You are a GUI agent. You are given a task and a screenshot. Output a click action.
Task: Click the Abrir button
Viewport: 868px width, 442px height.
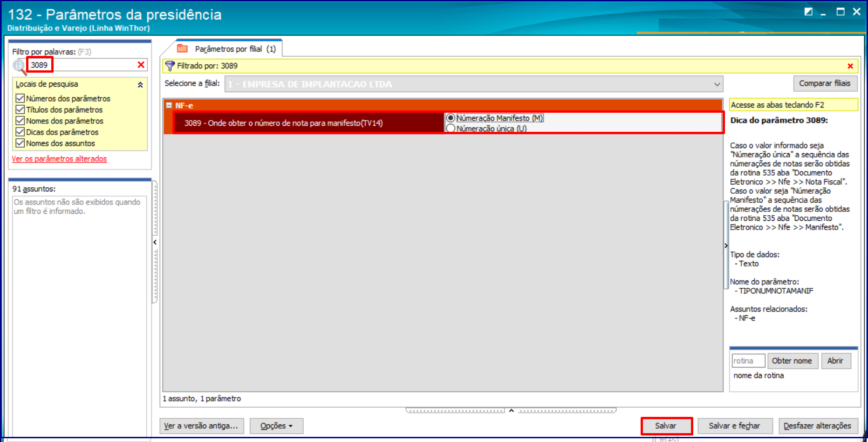(835, 361)
